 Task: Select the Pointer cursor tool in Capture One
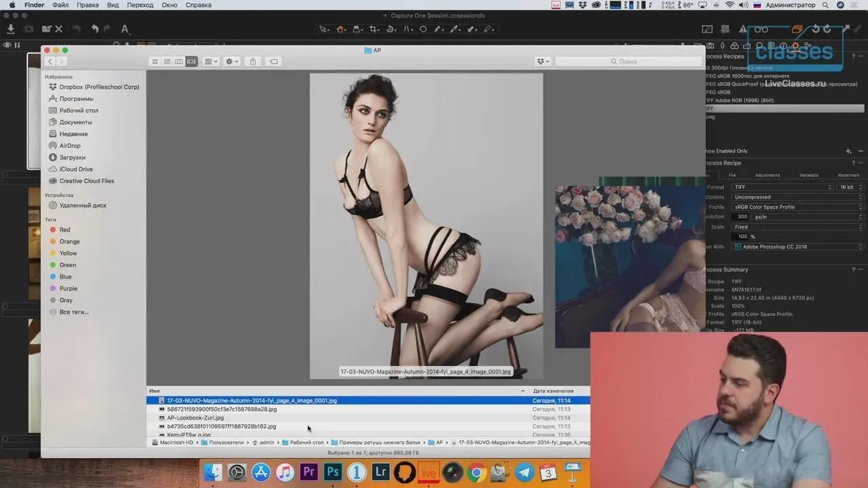324,29
